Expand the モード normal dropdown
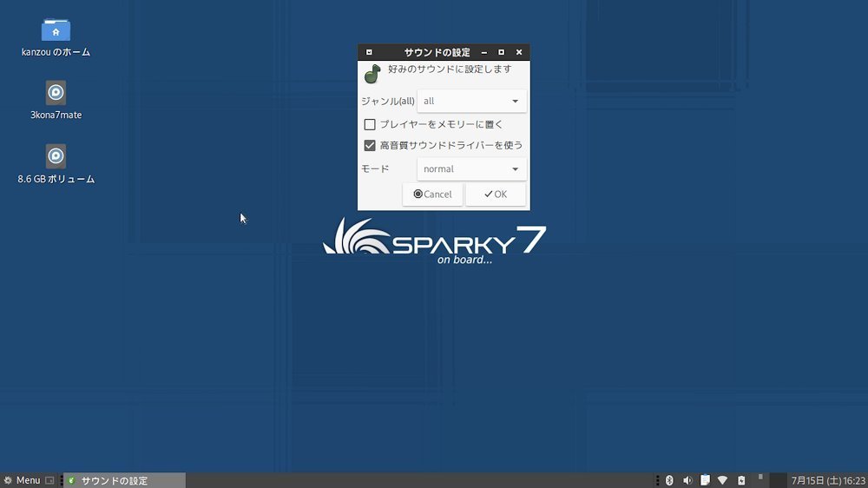This screenshot has width=868, height=488. pyautogui.click(x=471, y=169)
